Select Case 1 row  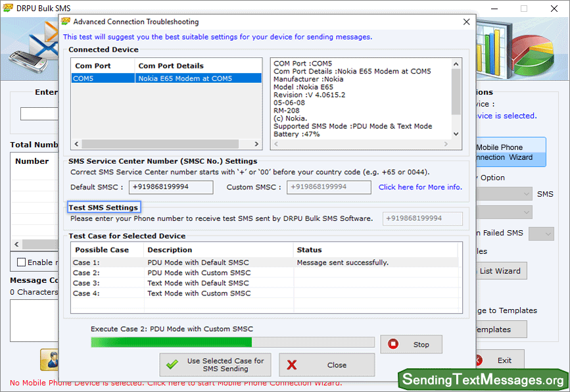click(x=264, y=262)
